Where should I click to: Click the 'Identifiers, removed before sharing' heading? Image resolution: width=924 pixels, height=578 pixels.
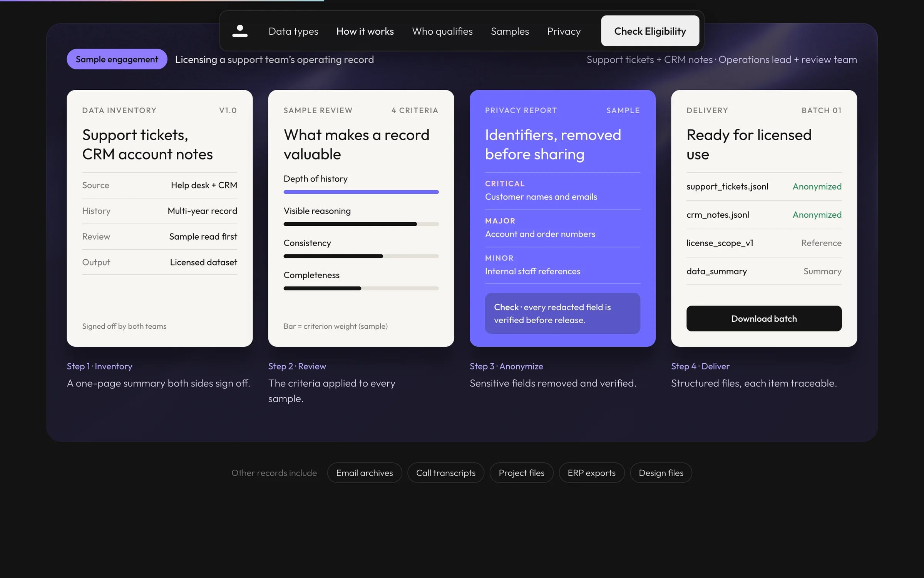coord(553,144)
